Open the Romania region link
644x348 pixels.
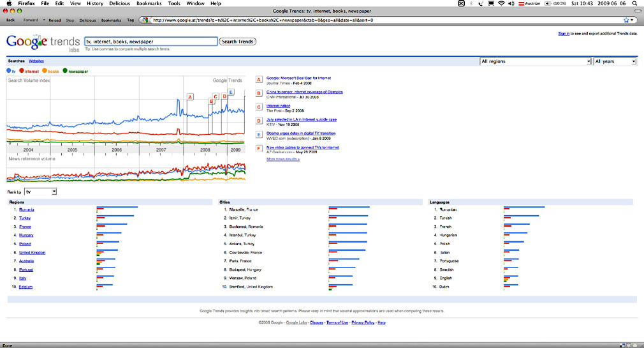[x=27, y=209]
